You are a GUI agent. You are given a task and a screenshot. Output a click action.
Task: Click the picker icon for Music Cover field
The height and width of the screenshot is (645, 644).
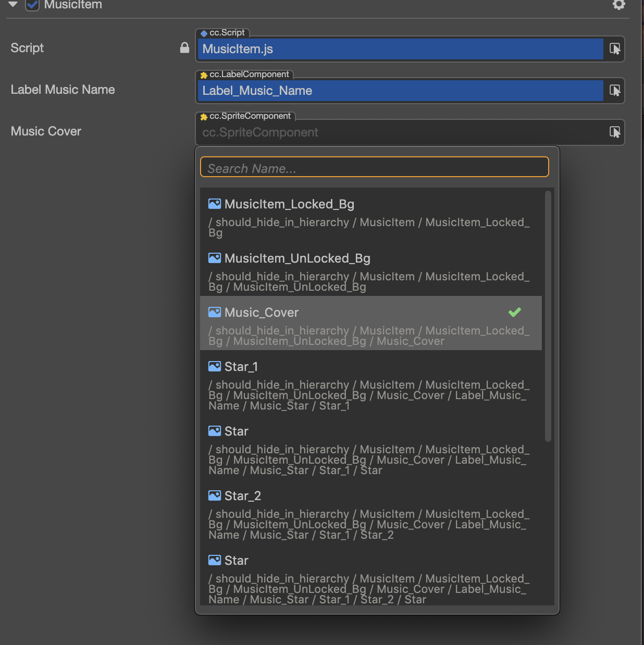(x=615, y=132)
